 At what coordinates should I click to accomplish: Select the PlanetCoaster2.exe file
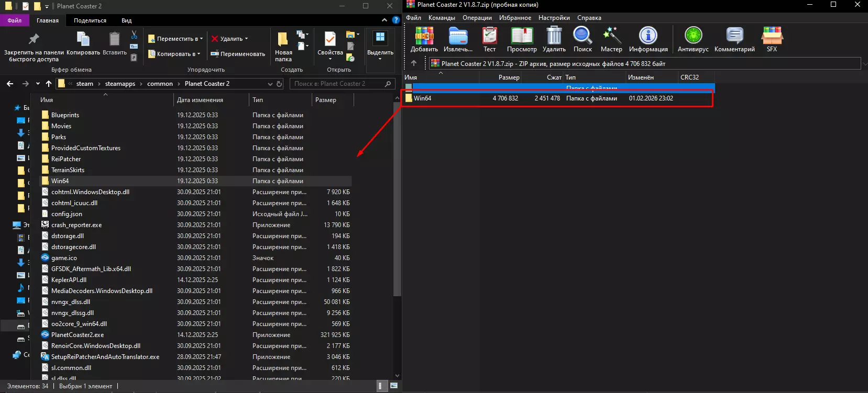(78, 335)
